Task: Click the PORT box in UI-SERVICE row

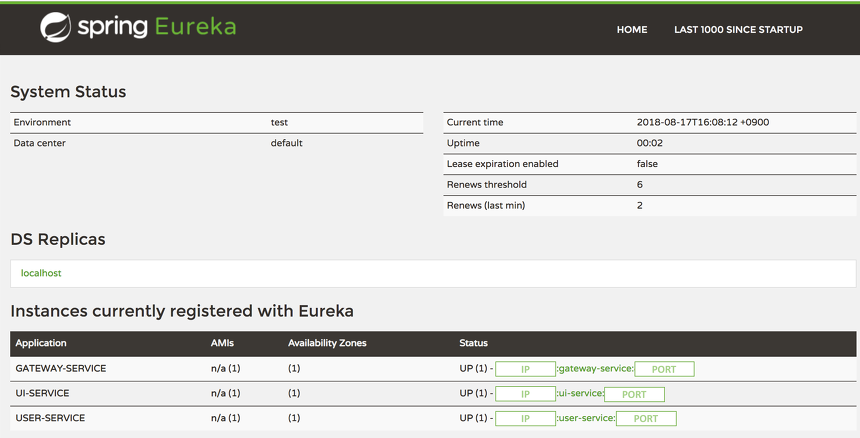Action: 635,394
